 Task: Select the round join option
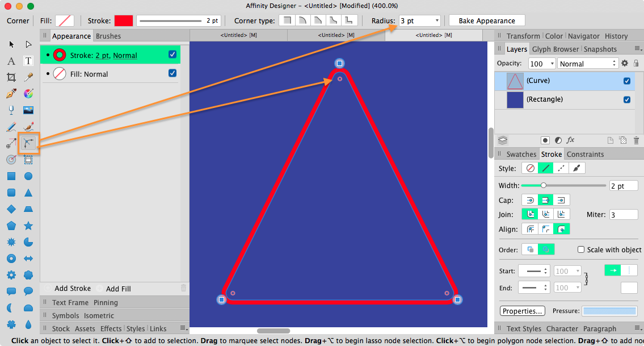[531, 214]
